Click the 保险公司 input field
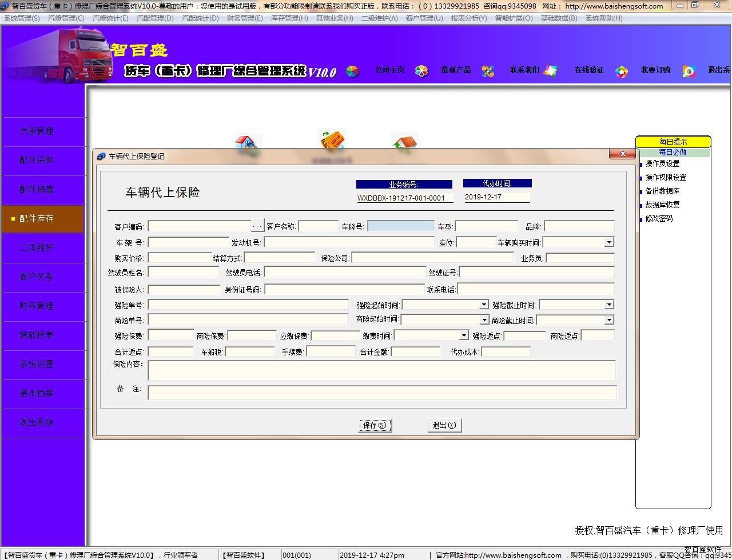Screen dimensions: 732x560 (432, 258)
